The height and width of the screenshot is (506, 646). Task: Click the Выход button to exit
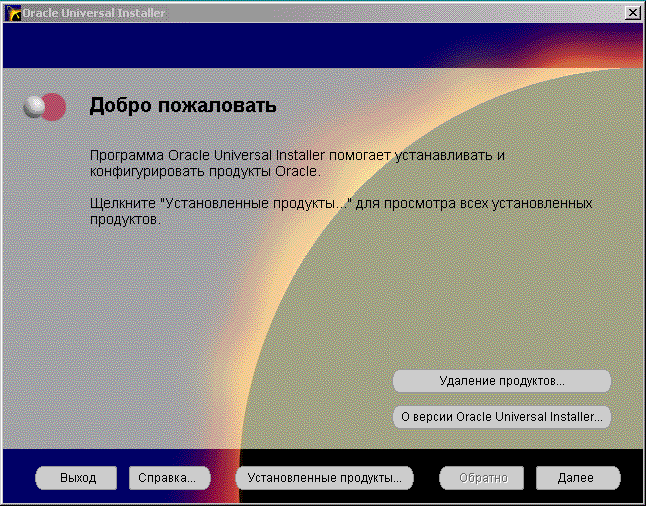click(x=76, y=478)
